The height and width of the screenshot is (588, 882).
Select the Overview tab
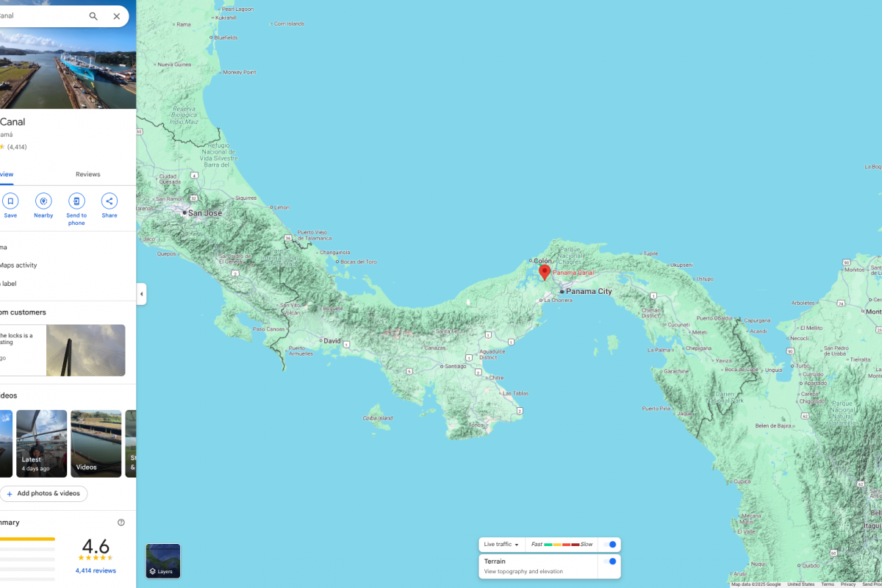(x=7, y=174)
